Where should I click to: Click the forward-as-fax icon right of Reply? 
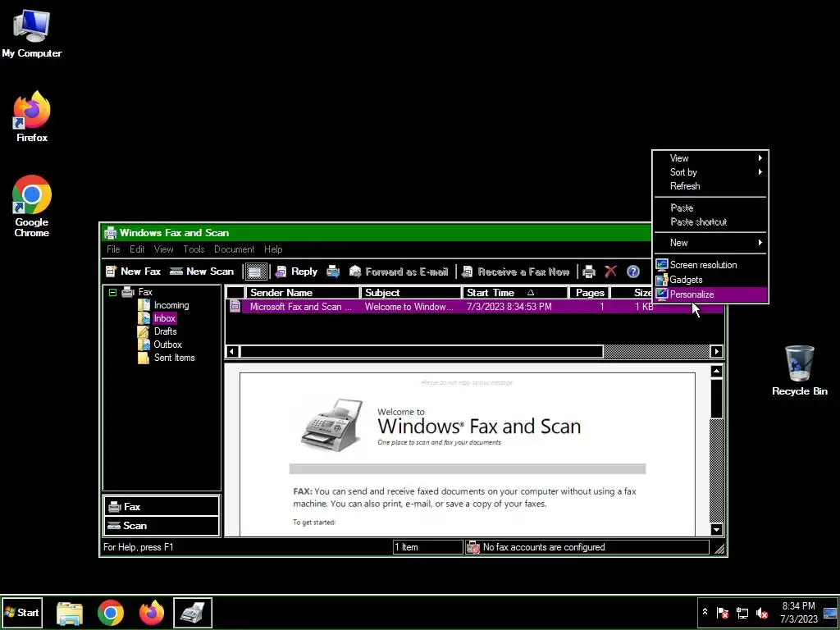[333, 272]
